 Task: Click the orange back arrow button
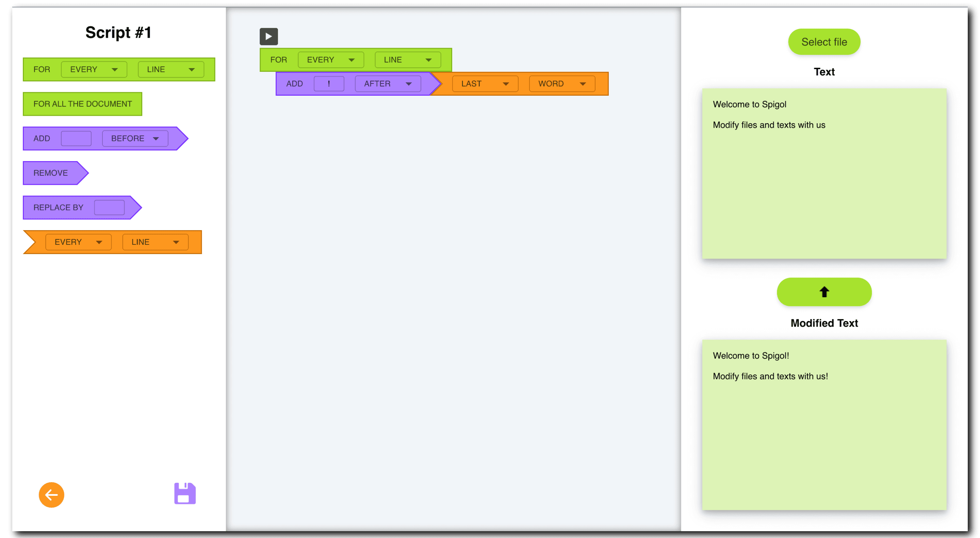(x=51, y=495)
